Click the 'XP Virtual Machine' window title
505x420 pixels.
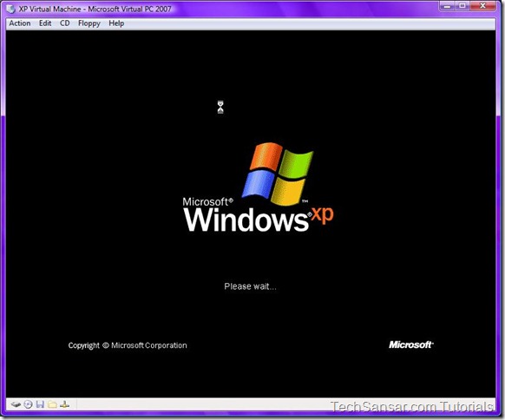tap(95, 9)
